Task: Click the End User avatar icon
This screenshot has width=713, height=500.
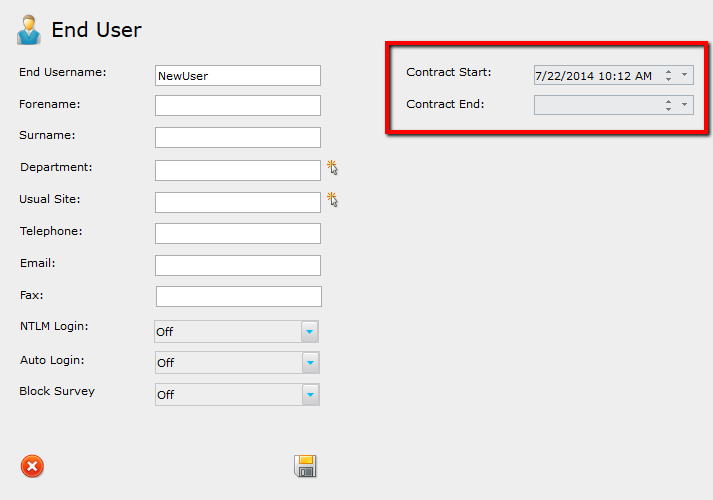Action: [29, 30]
